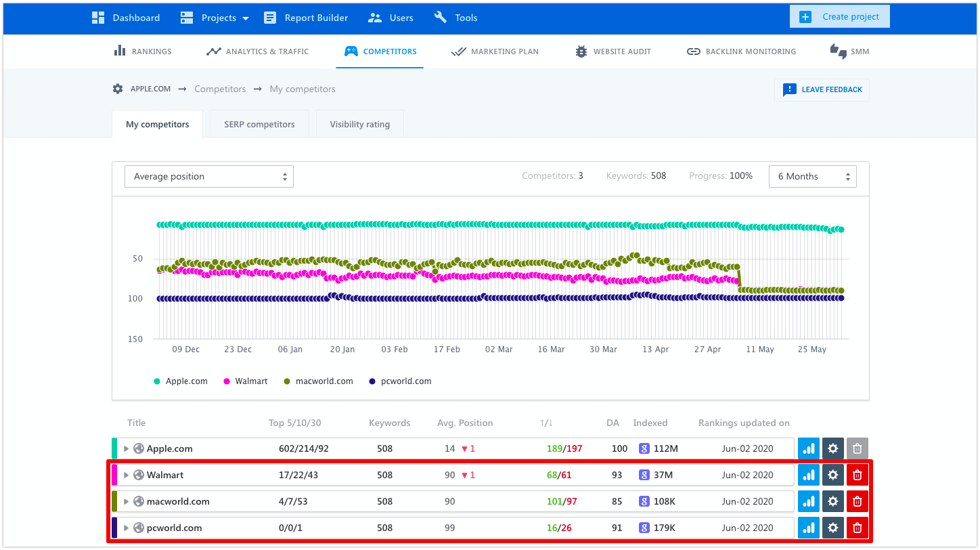This screenshot has width=980, height=550.
Task: Click the Competitors breadcrumb link
Action: [x=220, y=89]
